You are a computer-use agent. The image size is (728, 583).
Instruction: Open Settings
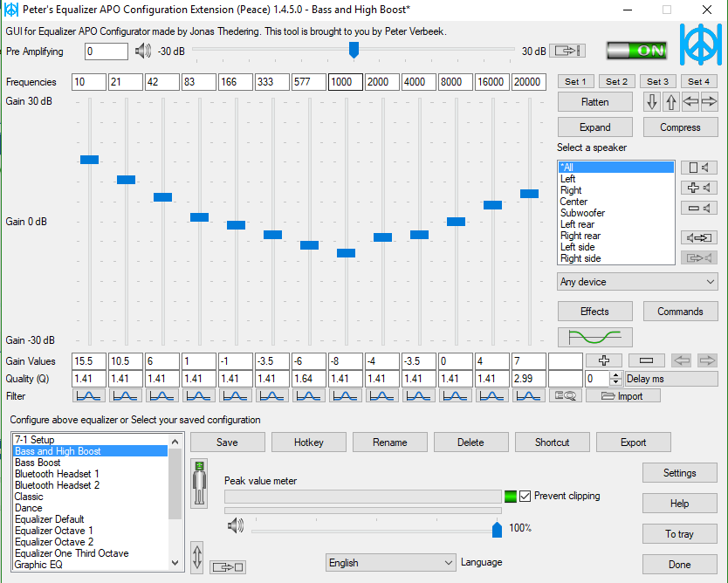[x=680, y=473]
